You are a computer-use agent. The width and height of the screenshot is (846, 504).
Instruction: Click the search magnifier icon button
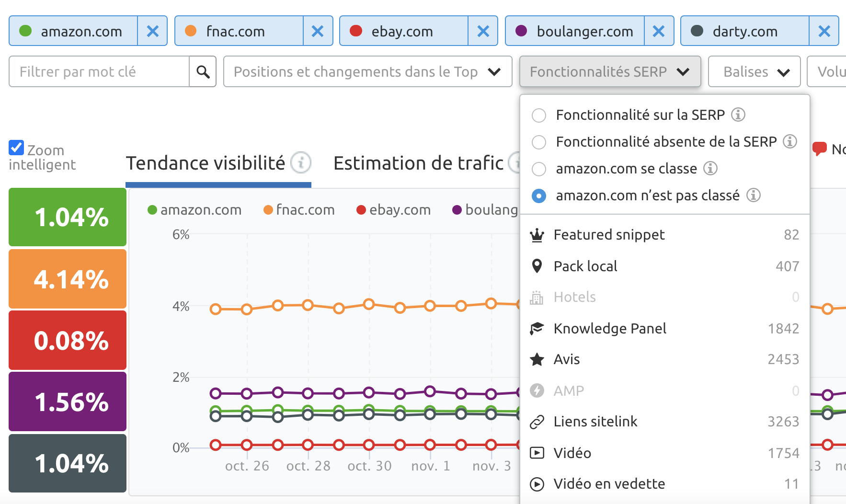point(203,72)
